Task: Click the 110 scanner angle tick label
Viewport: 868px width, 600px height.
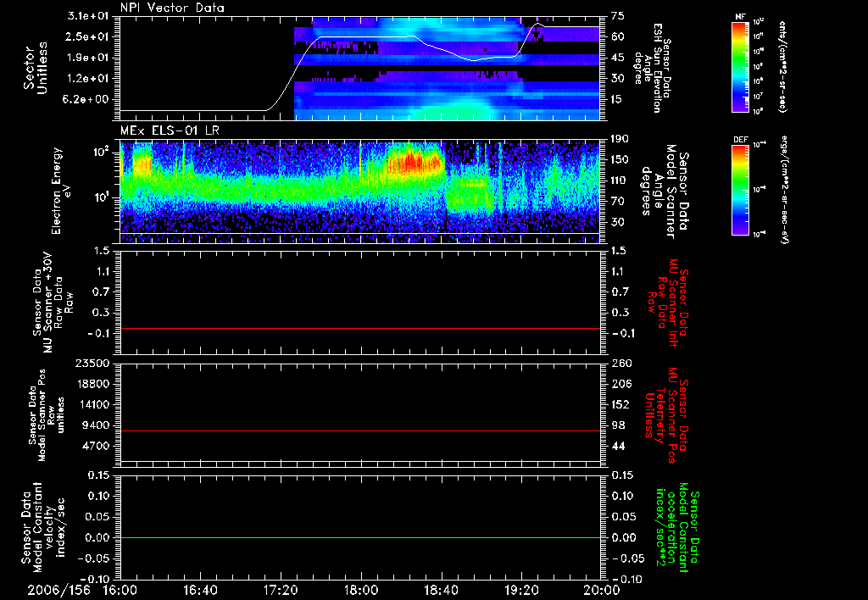Action: pos(620,181)
